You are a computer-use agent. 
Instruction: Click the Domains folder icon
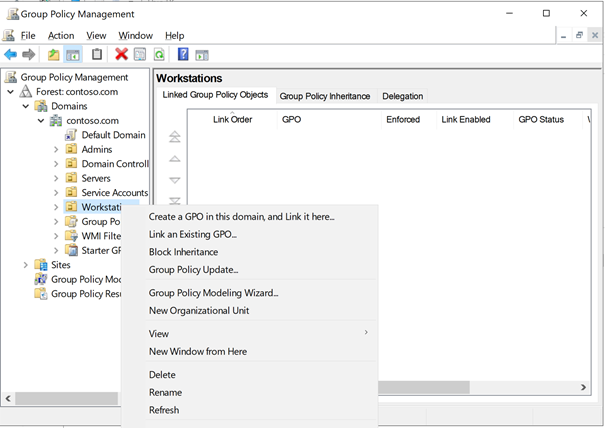point(41,106)
